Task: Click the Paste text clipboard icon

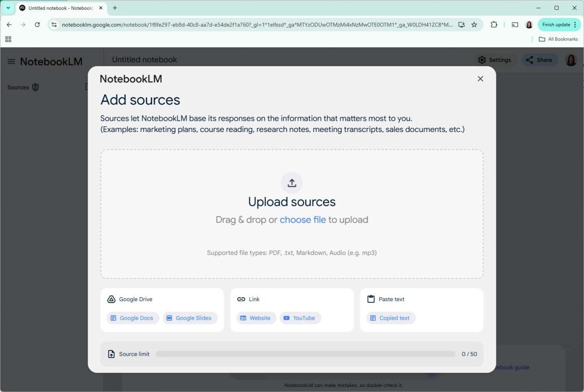Action: [x=371, y=299]
